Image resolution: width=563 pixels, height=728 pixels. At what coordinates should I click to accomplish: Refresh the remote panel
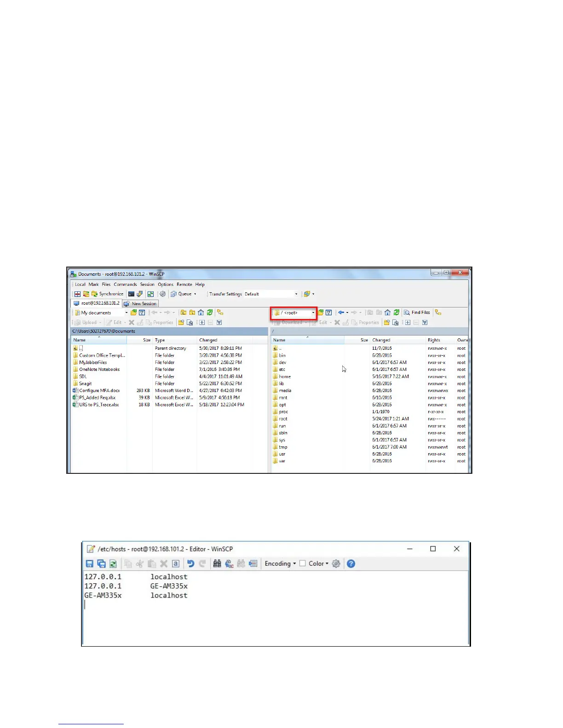[396, 313]
